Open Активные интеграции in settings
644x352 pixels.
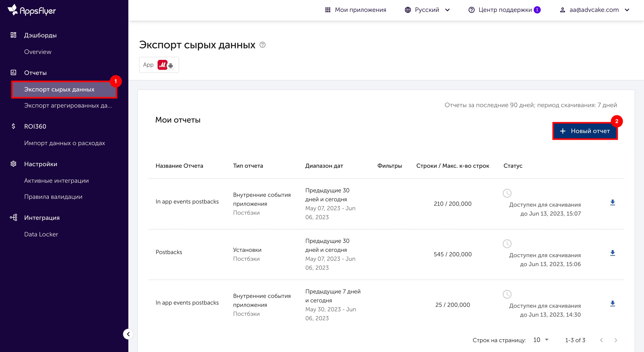coord(57,180)
